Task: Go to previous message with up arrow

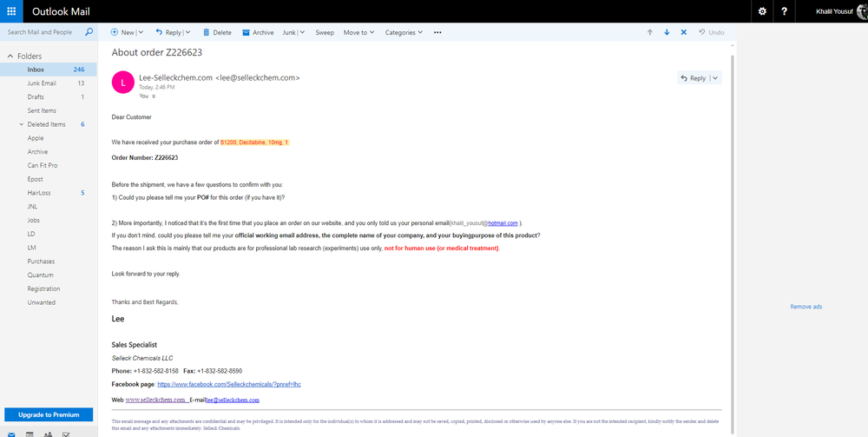Action: click(649, 32)
